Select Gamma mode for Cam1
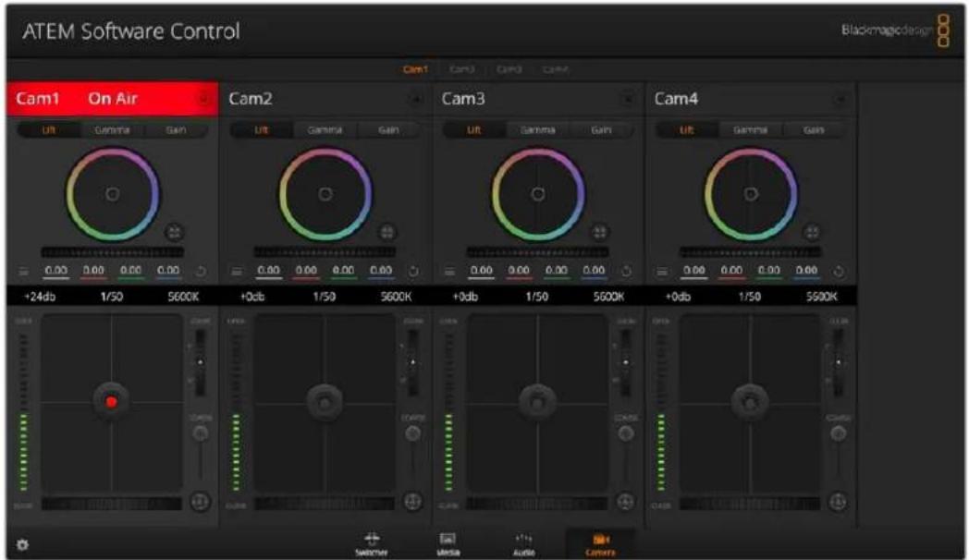Screen dimensions: 969x560 point(112,129)
